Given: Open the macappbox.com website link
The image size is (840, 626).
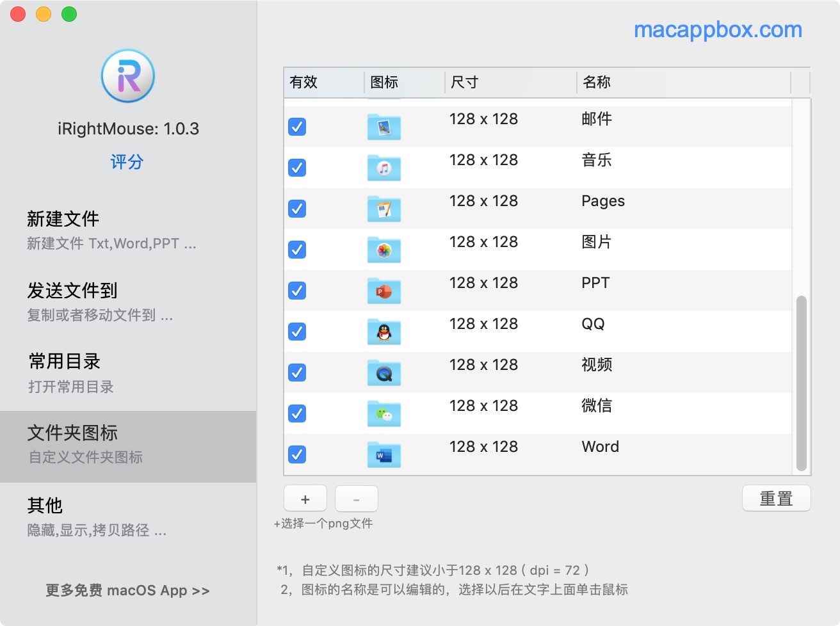Looking at the screenshot, I should (718, 29).
